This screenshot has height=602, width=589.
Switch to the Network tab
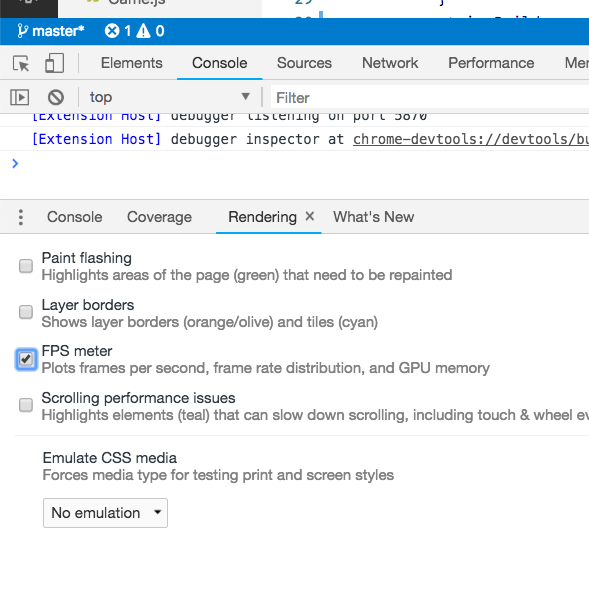(x=390, y=63)
